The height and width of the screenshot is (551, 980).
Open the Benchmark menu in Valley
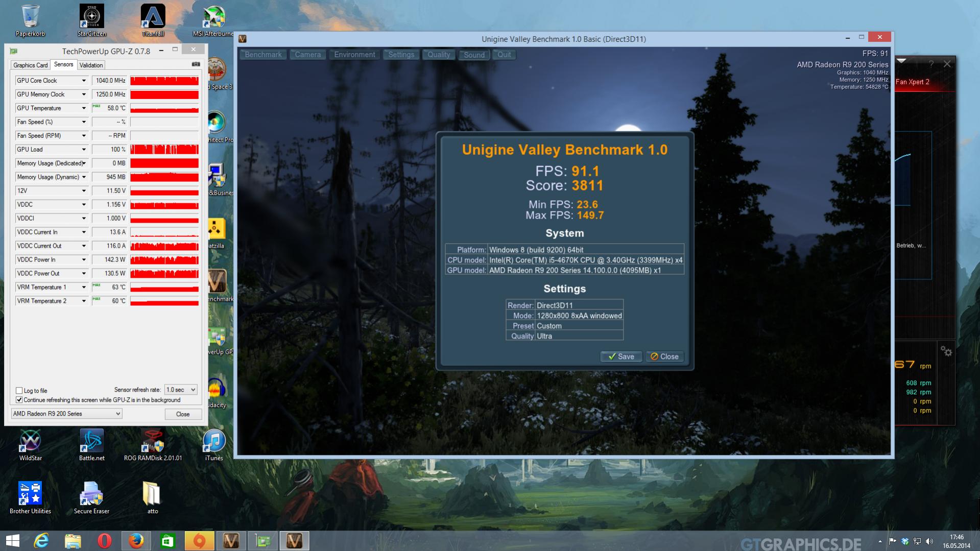click(263, 55)
